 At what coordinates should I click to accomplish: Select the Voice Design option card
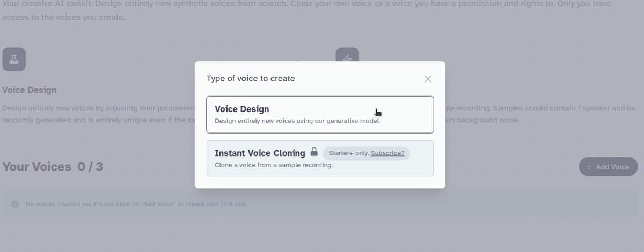tap(320, 114)
